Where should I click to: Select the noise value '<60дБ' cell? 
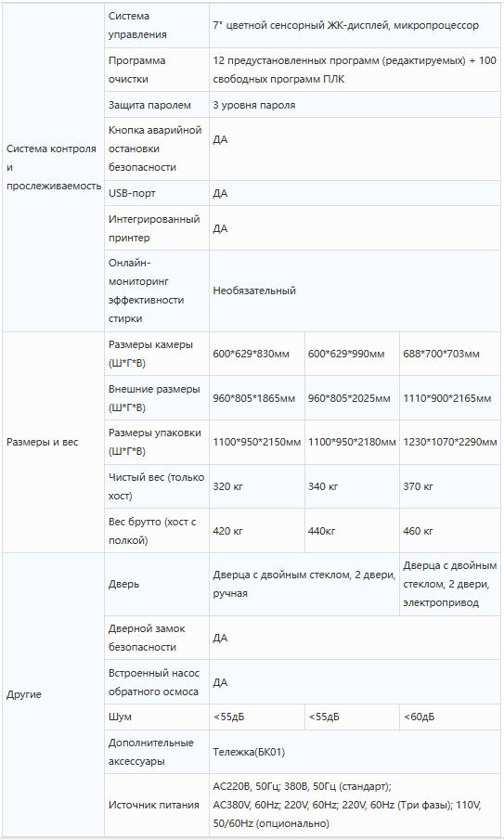pos(450,717)
